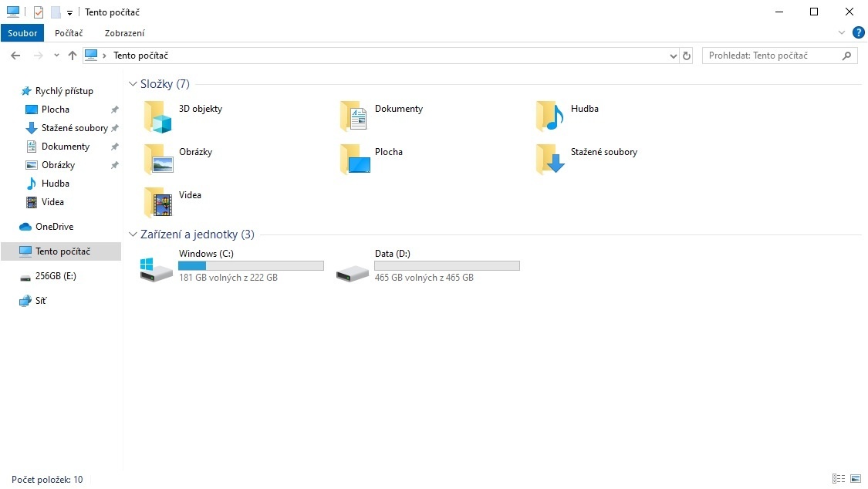Open the Soubor menu
868x489 pixels.
22,33
